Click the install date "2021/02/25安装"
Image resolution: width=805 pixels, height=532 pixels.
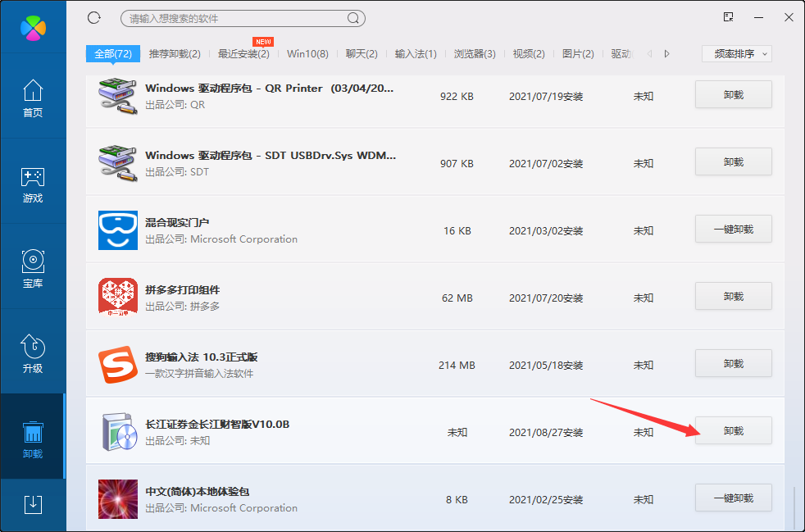coord(546,499)
